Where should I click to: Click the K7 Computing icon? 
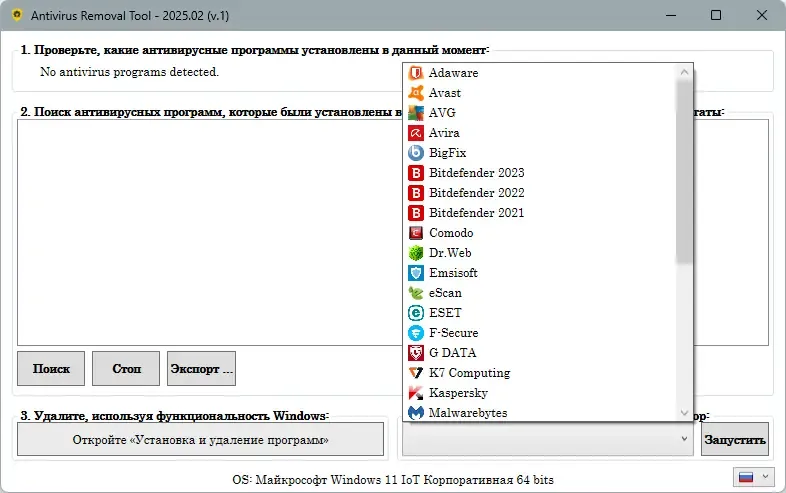[416, 373]
